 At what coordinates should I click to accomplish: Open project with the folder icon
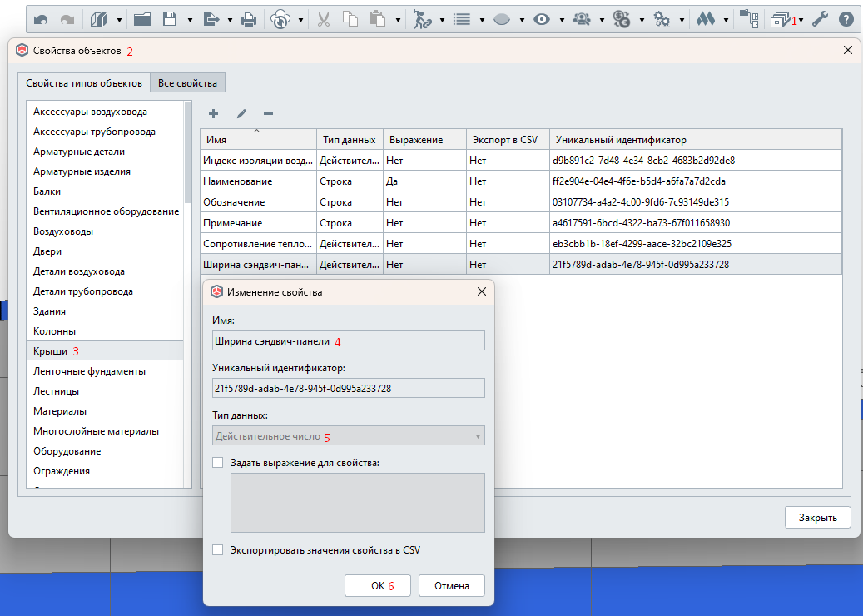[142, 20]
